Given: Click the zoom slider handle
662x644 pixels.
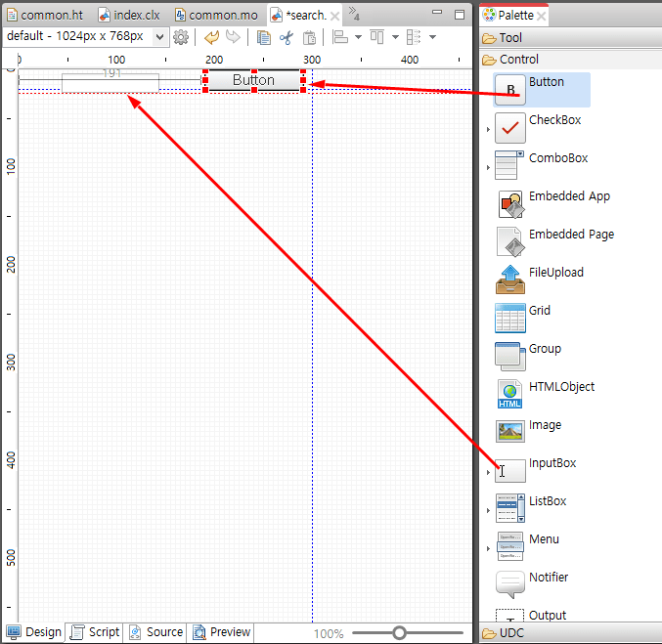Looking at the screenshot, I should tap(399, 633).
